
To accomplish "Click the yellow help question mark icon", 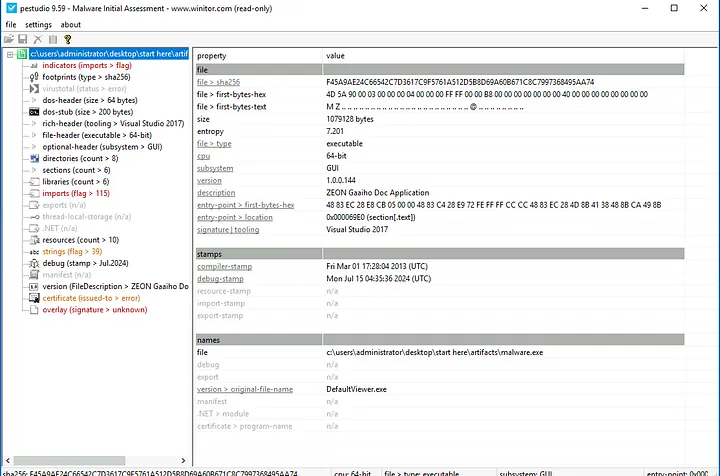I will (x=68, y=39).
